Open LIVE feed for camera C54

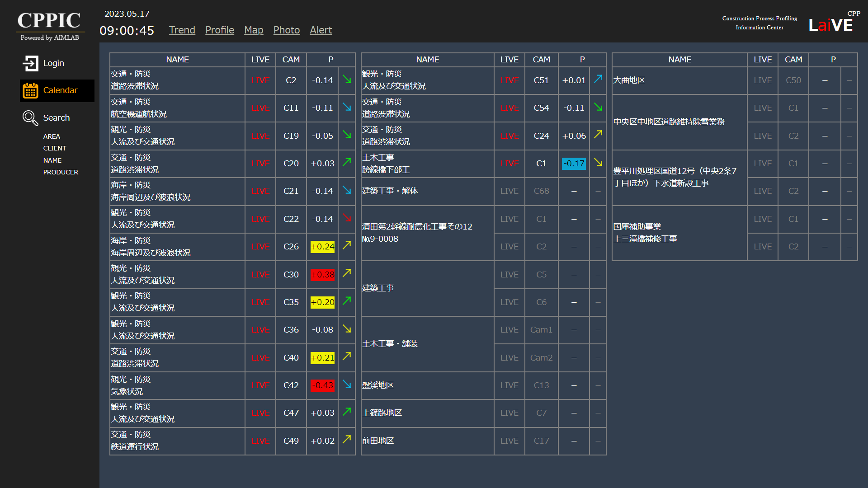tap(509, 108)
